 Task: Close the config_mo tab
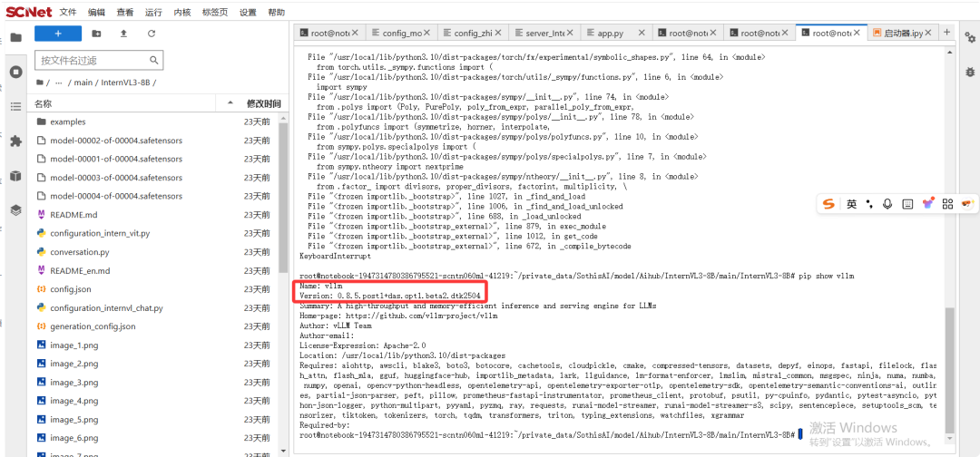click(426, 33)
